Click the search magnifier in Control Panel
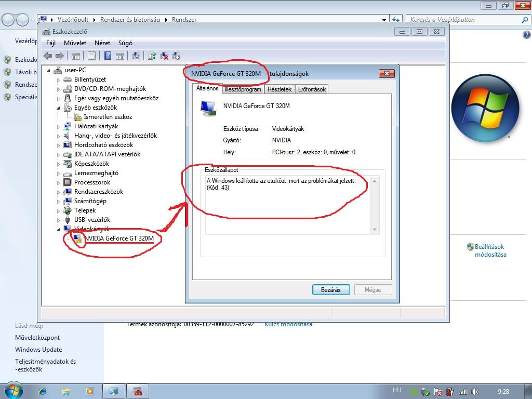 click(525, 20)
